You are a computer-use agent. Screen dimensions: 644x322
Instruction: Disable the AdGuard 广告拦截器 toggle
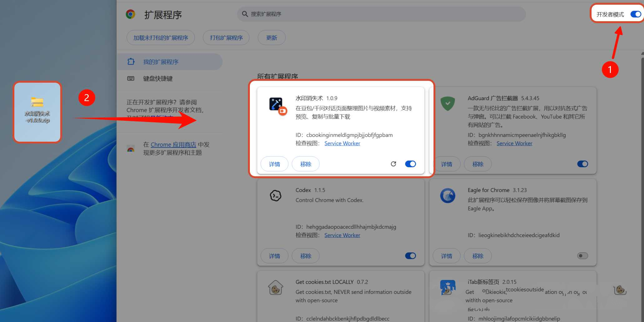coord(582,164)
